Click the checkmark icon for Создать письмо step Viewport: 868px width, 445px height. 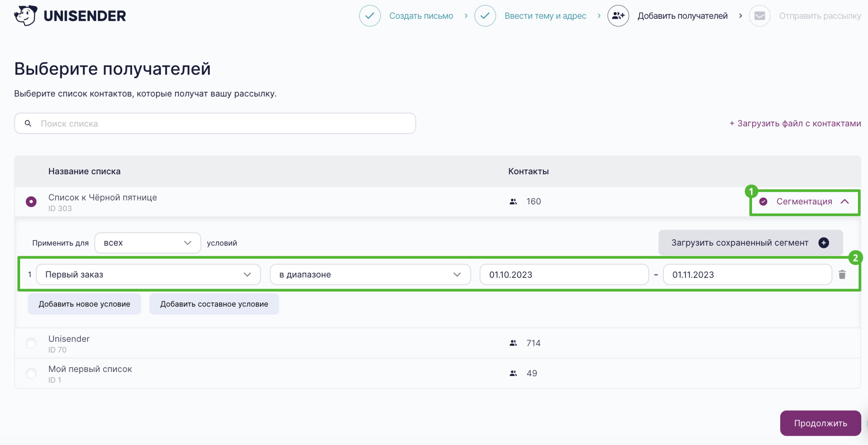[370, 16]
